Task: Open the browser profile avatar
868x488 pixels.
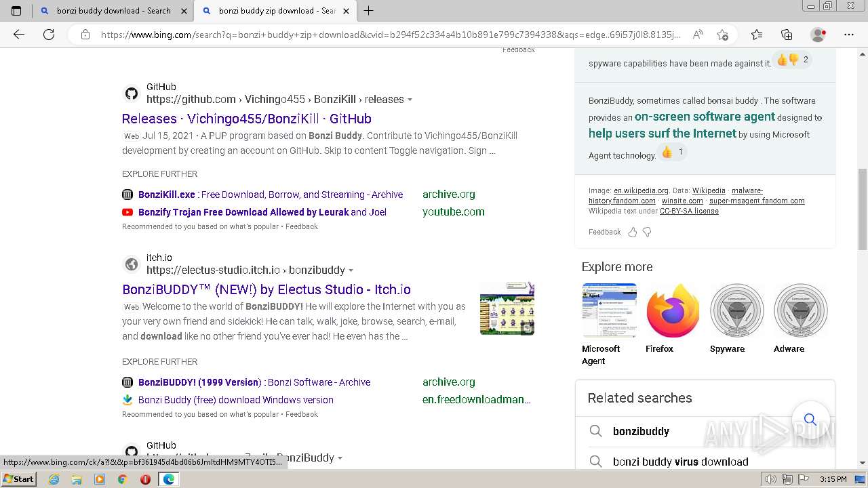Action: (818, 35)
